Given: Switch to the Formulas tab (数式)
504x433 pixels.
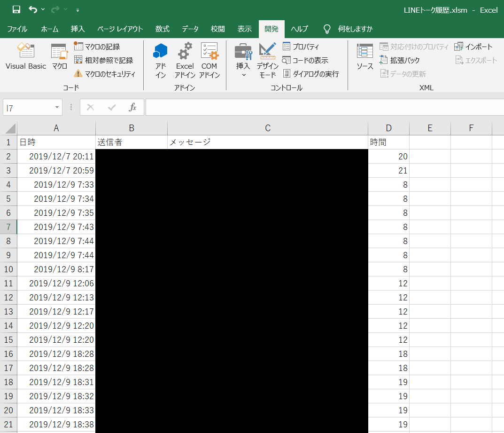Looking at the screenshot, I should click(x=163, y=29).
